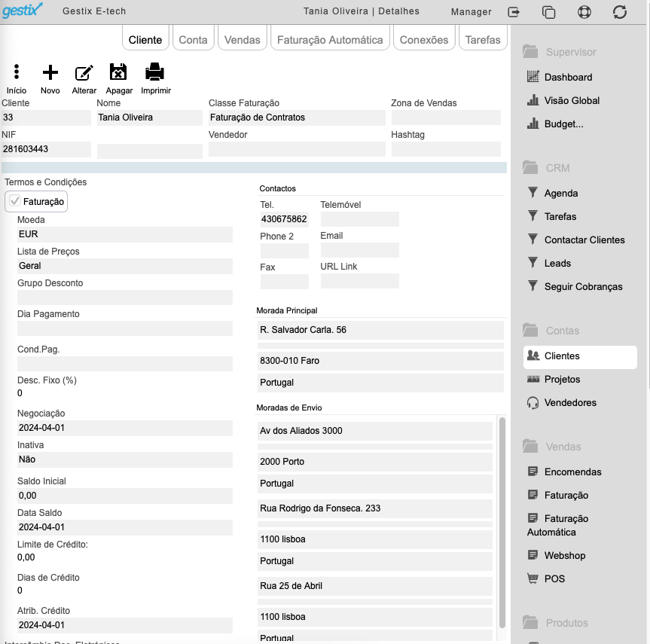Click shipping address Av dos Aliados 3000
Screen dimensions: 650x644
[x=375, y=431]
